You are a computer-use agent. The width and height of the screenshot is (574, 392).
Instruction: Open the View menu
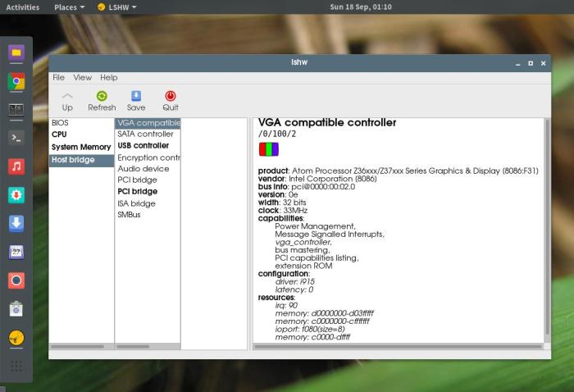click(x=82, y=78)
